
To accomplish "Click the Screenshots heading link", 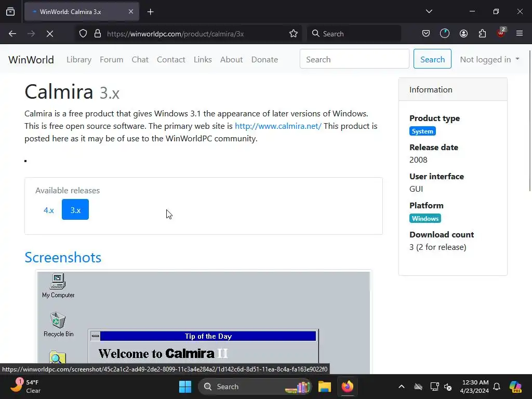I will pos(63,258).
